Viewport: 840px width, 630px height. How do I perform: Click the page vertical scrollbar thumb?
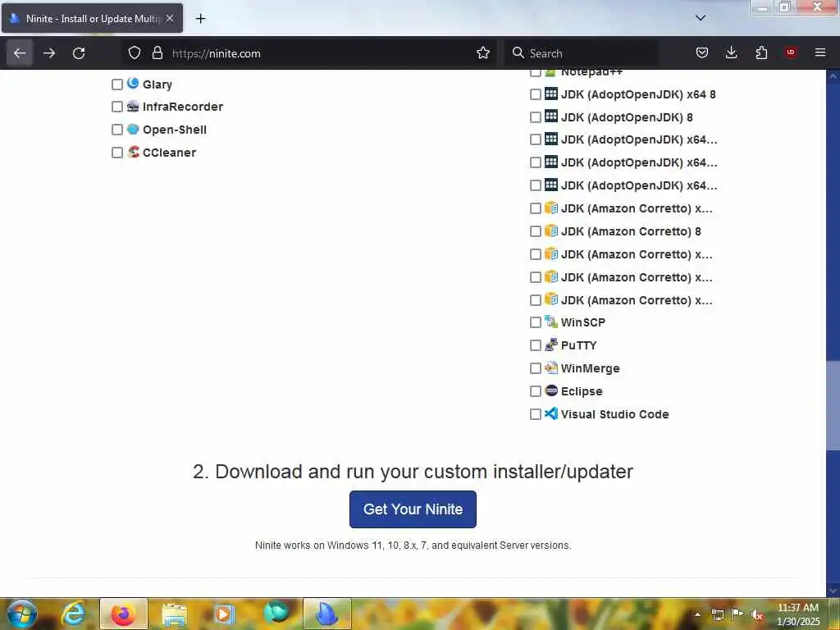tap(833, 406)
